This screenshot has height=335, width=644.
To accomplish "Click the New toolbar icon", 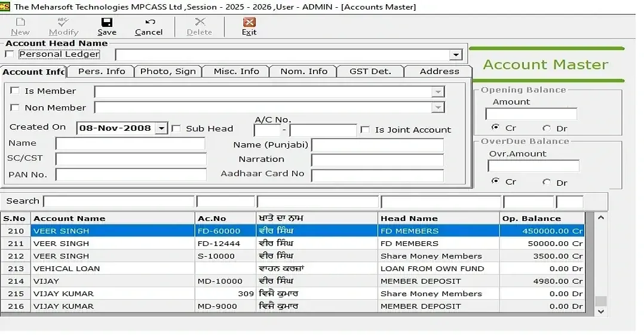I will point(20,22).
